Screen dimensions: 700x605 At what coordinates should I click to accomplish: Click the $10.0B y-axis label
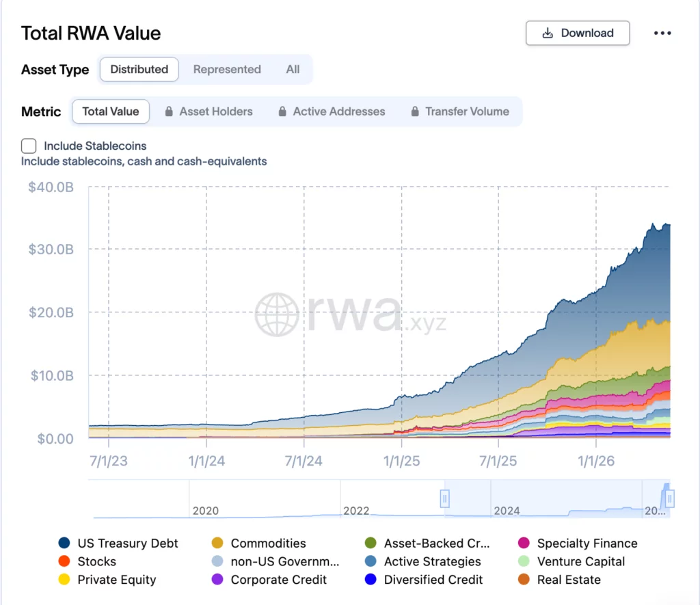point(52,375)
